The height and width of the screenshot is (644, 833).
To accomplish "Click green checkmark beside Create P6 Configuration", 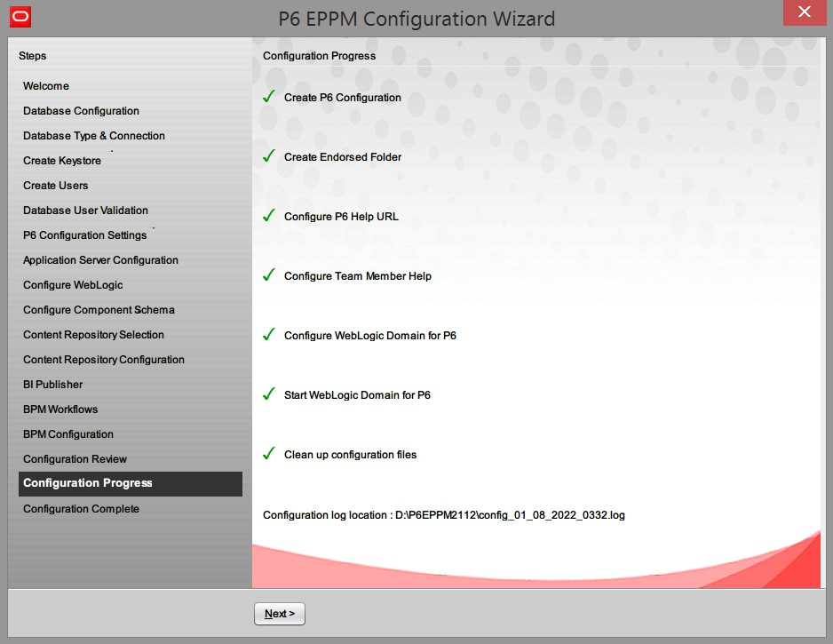I will [x=269, y=97].
